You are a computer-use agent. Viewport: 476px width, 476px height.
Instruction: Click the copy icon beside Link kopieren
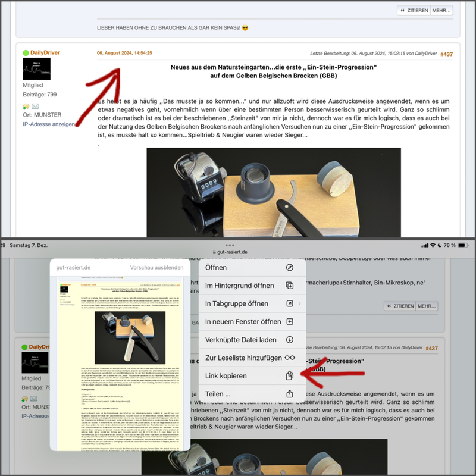point(290,376)
